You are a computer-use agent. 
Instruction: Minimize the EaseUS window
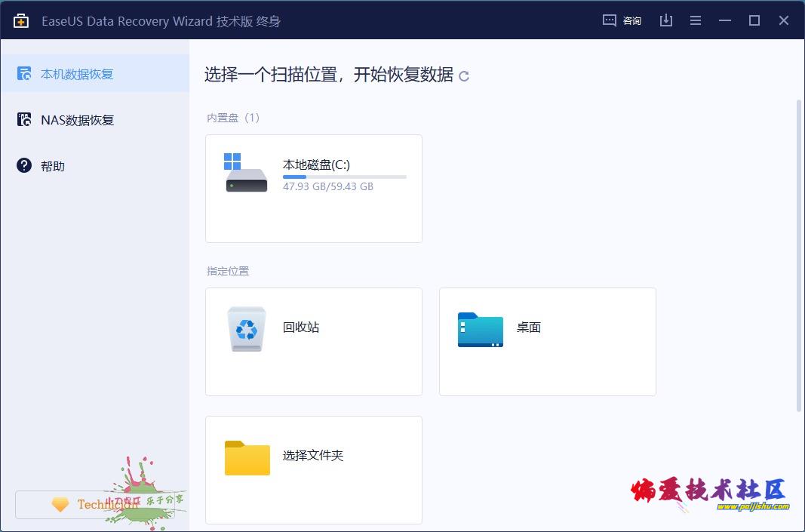[725, 20]
